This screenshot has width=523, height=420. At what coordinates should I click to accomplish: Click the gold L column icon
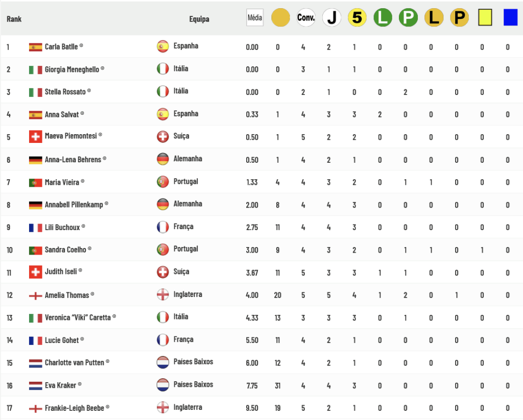pos(434,18)
